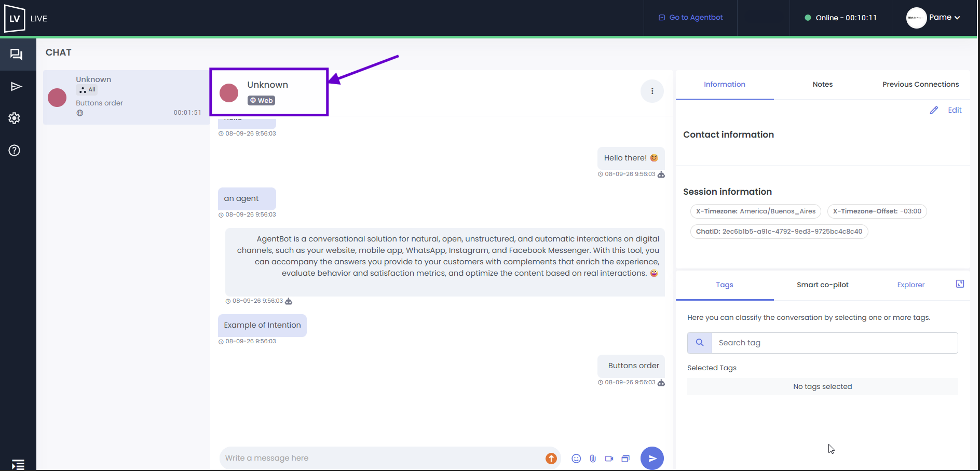Click the Buttons order reply message
Viewport: 980px width, 471px height.
click(x=631, y=366)
